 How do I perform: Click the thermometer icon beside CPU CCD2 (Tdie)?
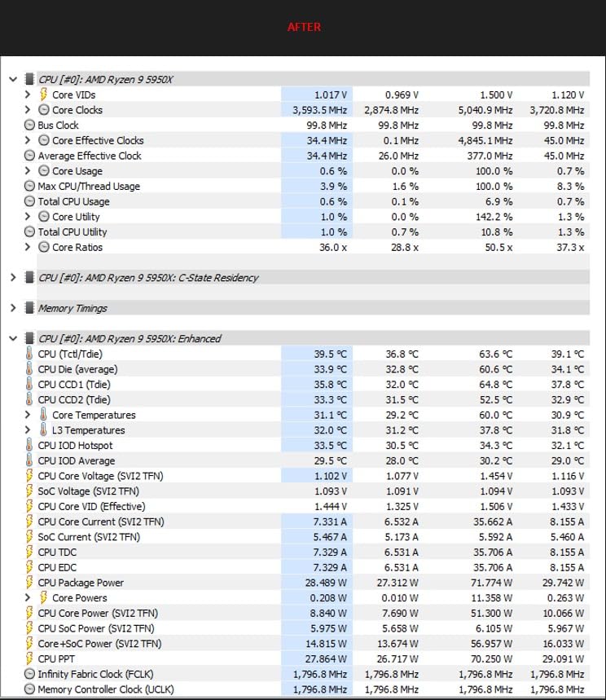point(29,399)
